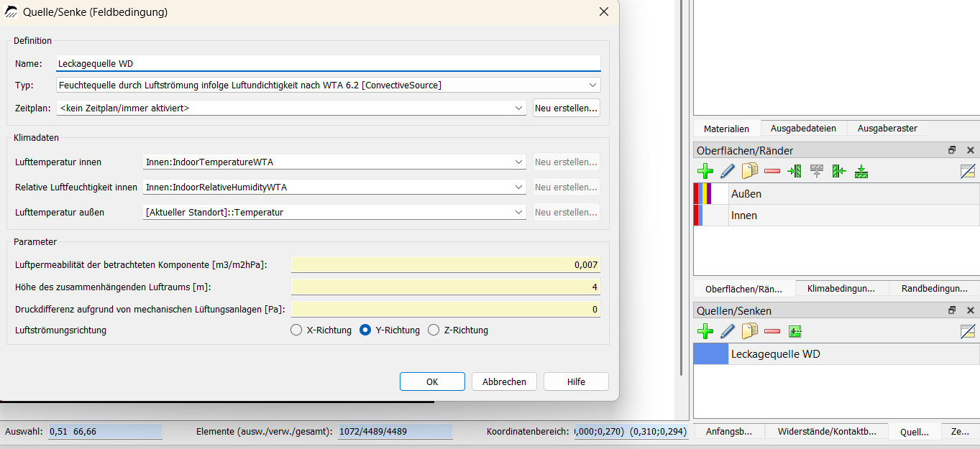Assign surface to bottom side icon
Image resolution: width=980 pixels, height=449 pixels.
[x=861, y=171]
